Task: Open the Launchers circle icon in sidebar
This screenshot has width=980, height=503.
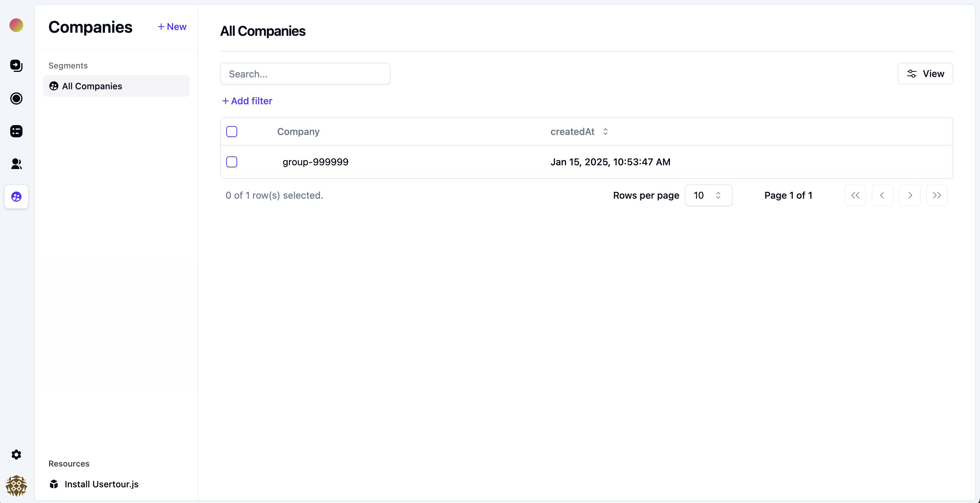Action: (x=16, y=98)
